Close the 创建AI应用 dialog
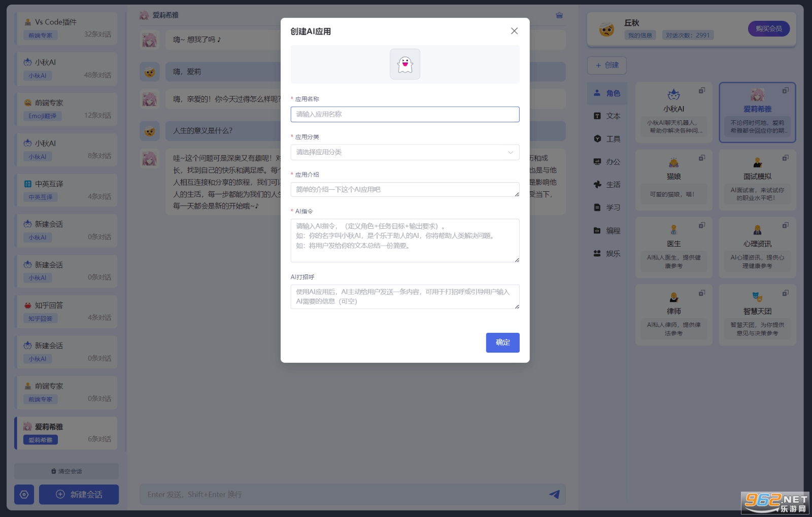Screen dimensions: 812x517 [514, 31]
